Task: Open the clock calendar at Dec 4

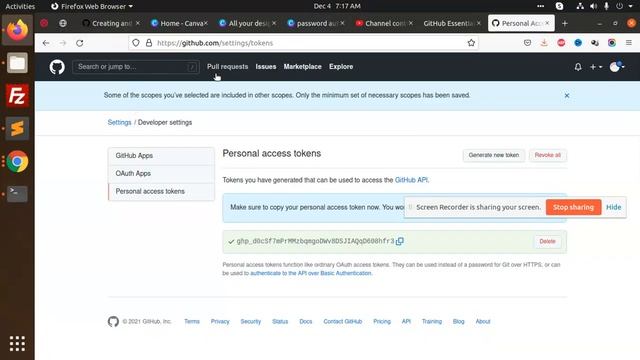Action: pos(337,6)
